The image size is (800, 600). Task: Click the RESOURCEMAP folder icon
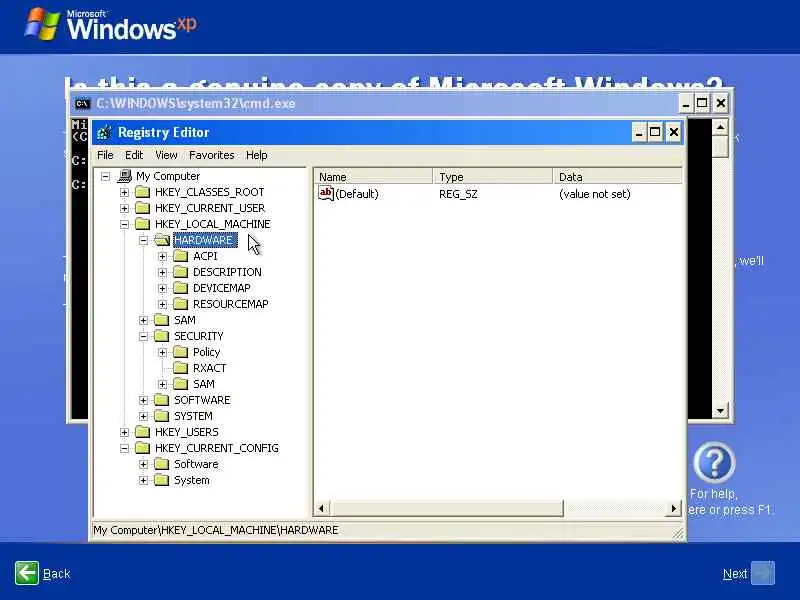click(181, 304)
